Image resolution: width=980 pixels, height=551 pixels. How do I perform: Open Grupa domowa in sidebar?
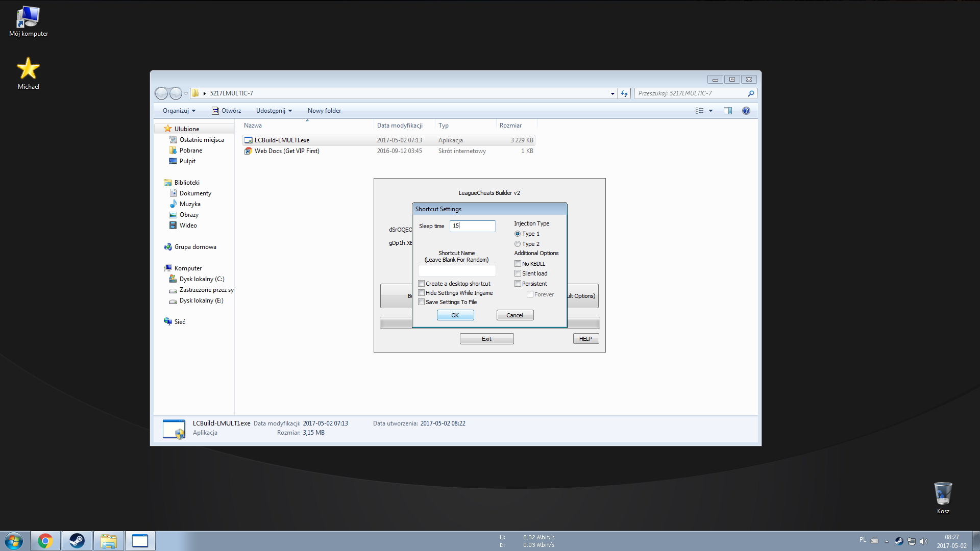point(195,247)
